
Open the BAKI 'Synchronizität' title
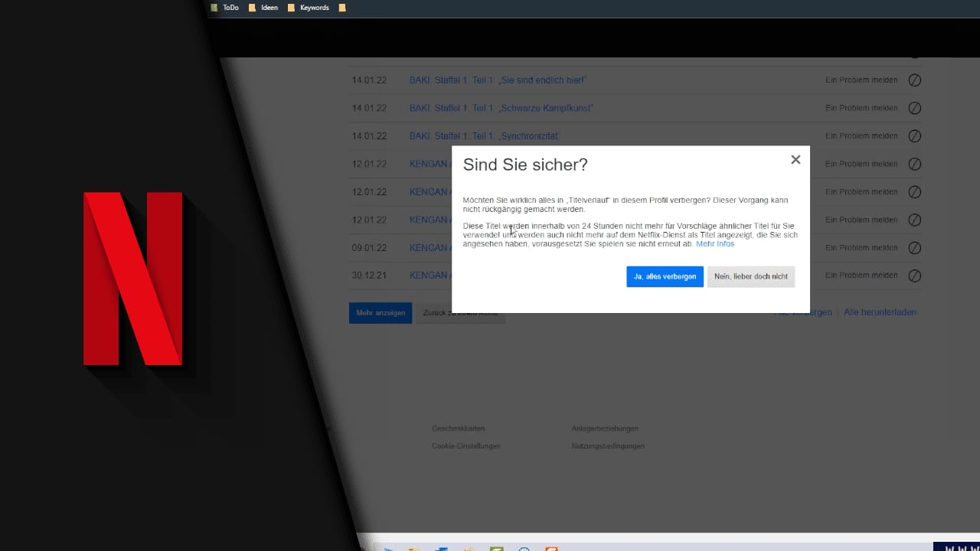485,136
